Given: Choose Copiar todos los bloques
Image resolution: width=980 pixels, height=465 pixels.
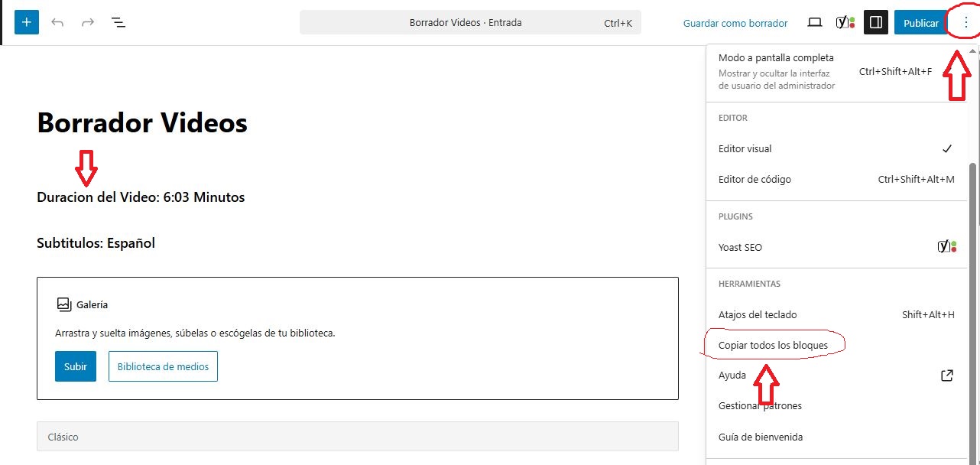Looking at the screenshot, I should click(773, 346).
